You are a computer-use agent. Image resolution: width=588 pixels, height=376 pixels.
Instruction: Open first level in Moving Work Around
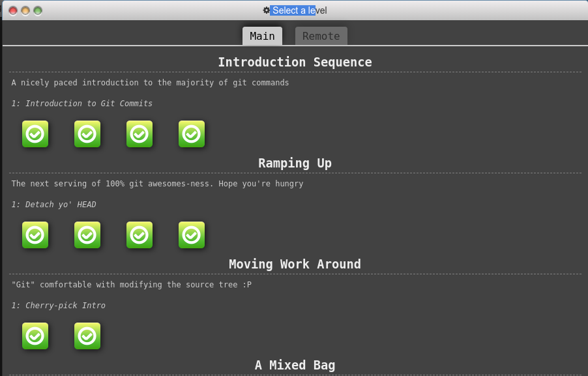point(35,336)
